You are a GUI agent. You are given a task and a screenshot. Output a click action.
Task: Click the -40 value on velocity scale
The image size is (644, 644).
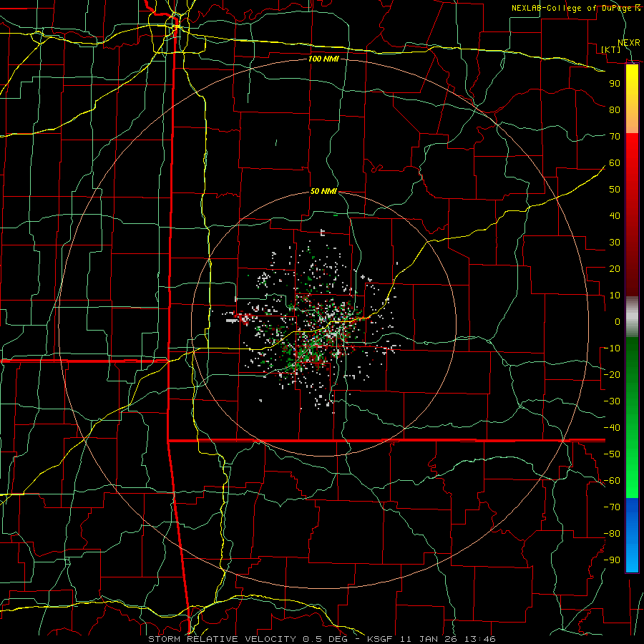(612, 428)
